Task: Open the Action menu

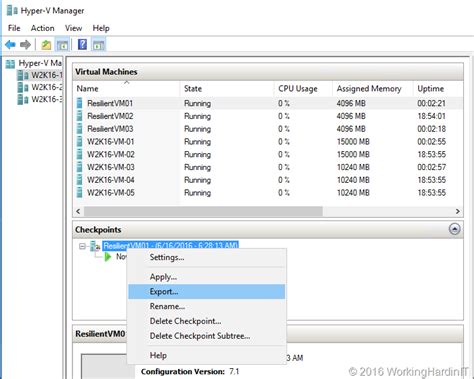Action: (42, 28)
